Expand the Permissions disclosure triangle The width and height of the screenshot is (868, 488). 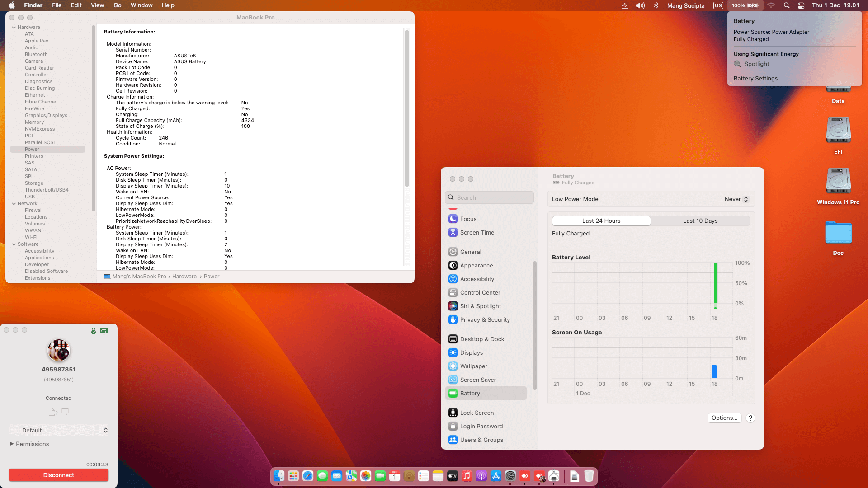click(12, 444)
